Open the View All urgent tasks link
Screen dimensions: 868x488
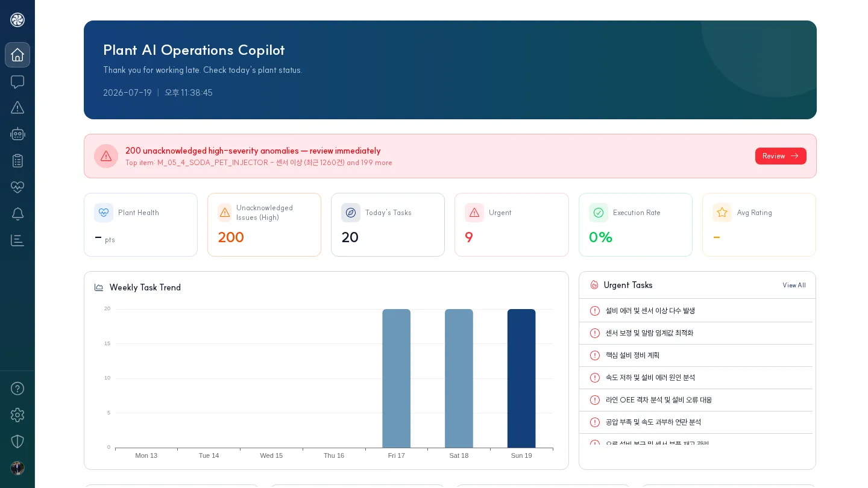(794, 286)
